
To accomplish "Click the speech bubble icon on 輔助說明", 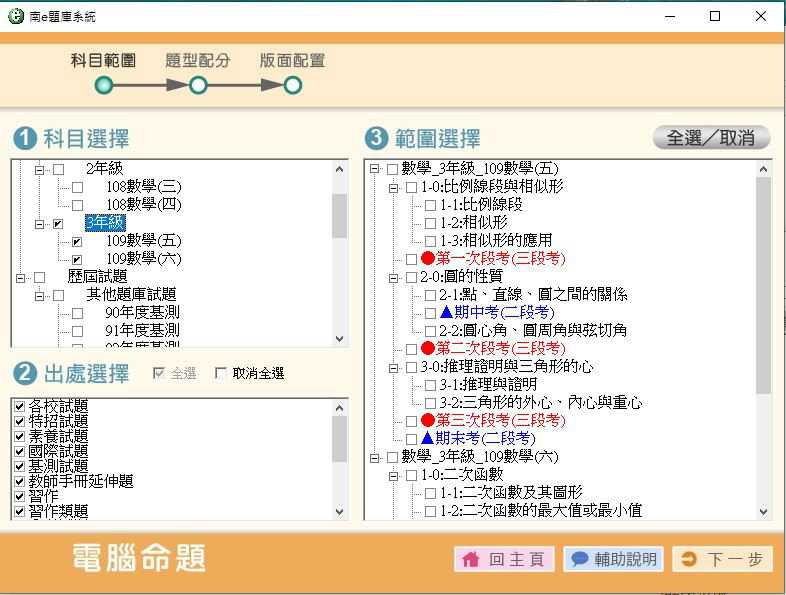I will tap(579, 558).
